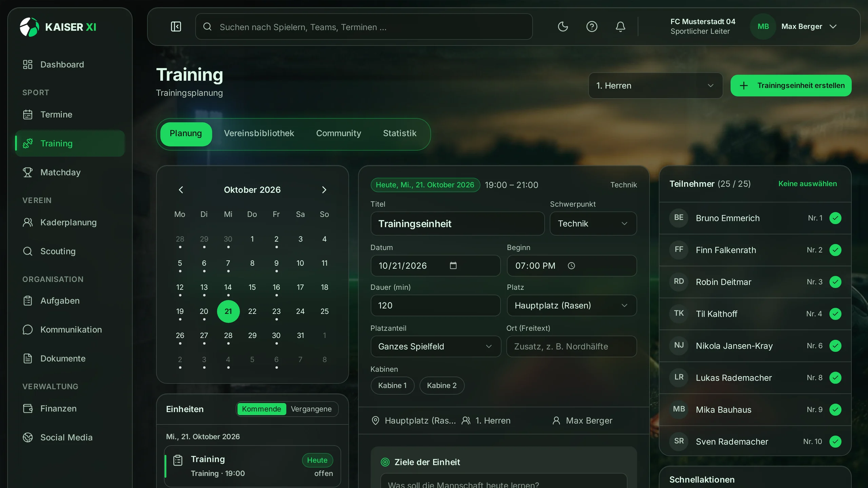The width and height of the screenshot is (868, 488).
Task: Open the Schwerpunkt Technik dropdown
Action: (x=593, y=224)
